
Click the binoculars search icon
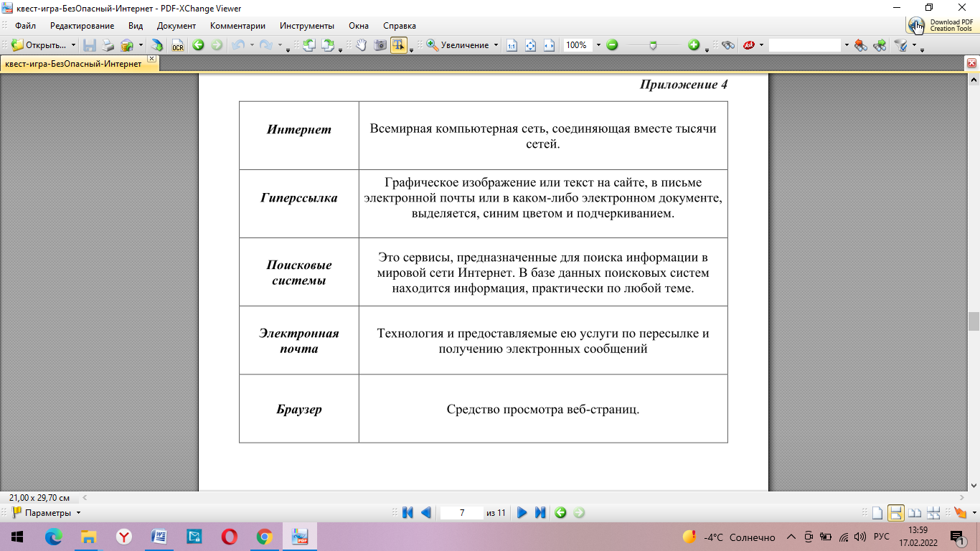point(728,45)
